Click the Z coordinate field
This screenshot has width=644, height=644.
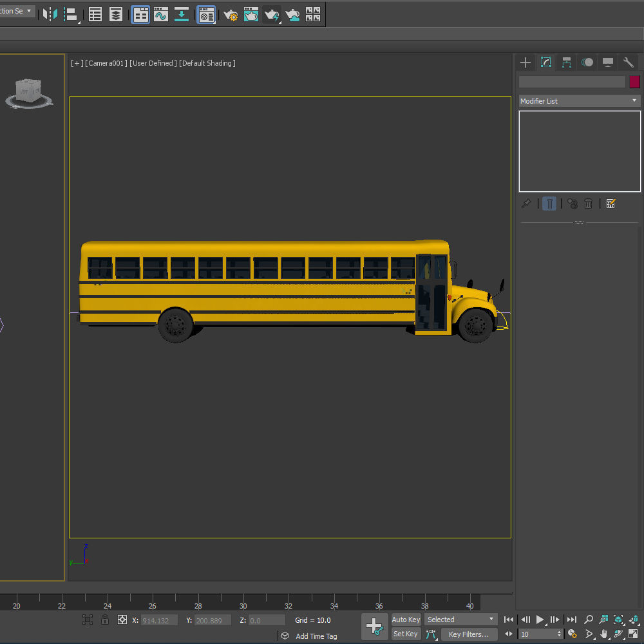tap(267, 620)
